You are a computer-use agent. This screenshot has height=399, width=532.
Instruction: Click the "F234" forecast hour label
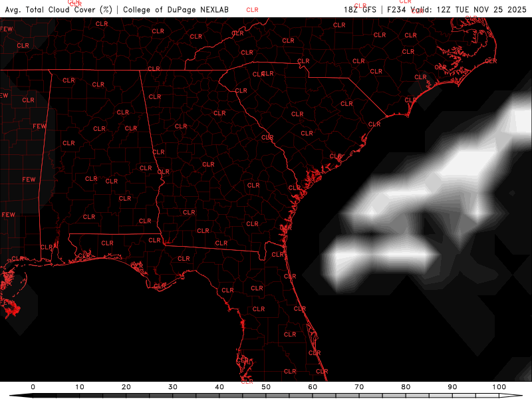[396, 9]
